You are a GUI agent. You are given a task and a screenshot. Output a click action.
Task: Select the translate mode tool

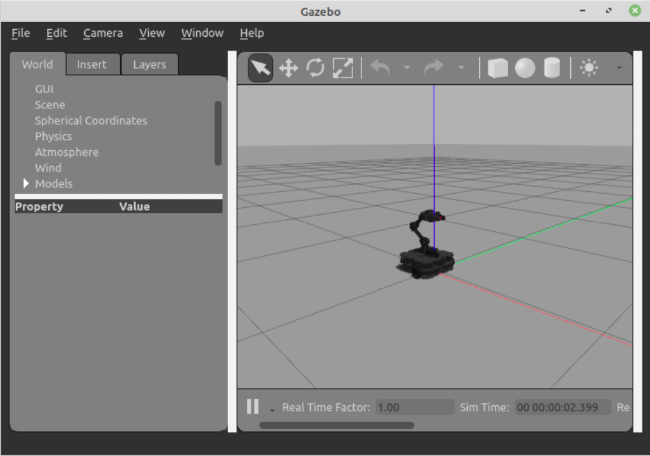(x=289, y=68)
